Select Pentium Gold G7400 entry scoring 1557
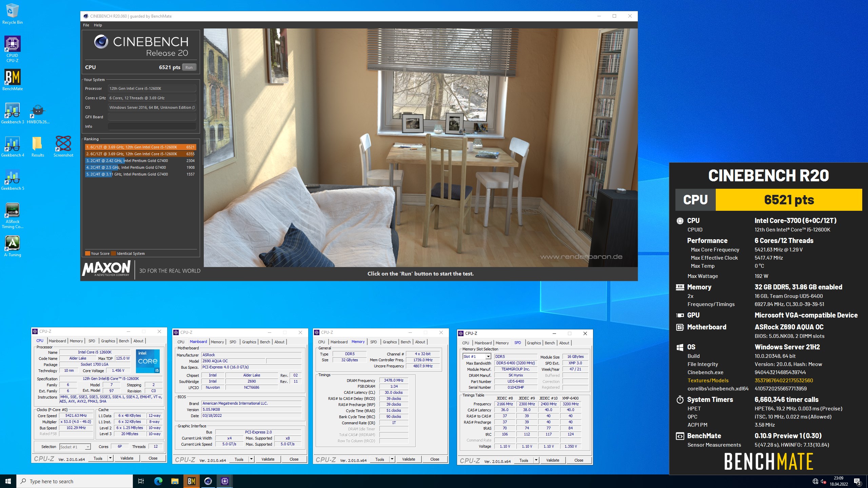 click(140, 174)
